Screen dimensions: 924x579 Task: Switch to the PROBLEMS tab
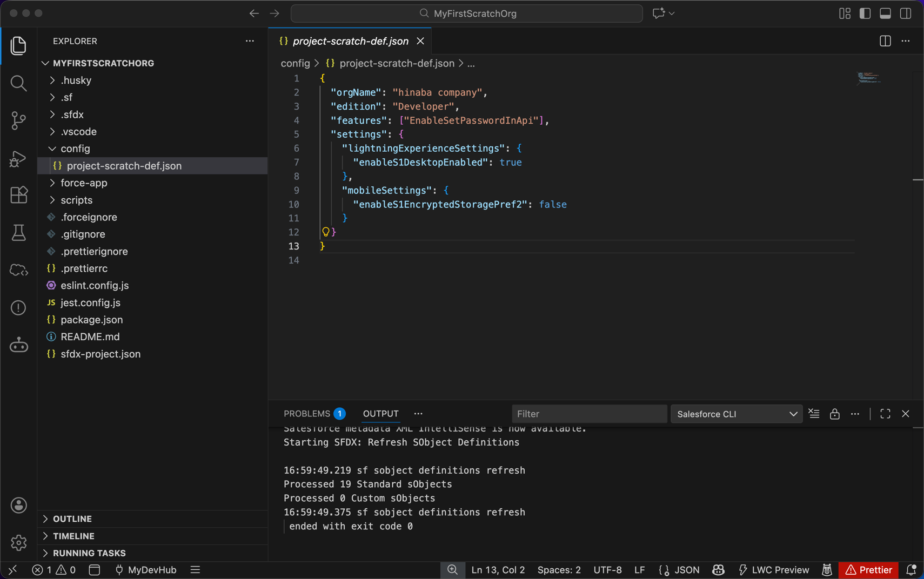pos(307,414)
